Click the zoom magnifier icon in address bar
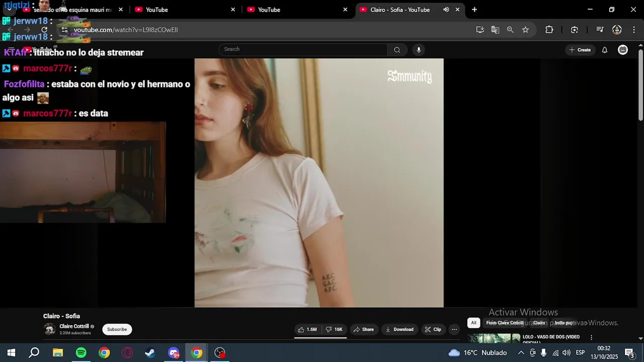This screenshot has height=362, width=644. pyautogui.click(x=510, y=30)
